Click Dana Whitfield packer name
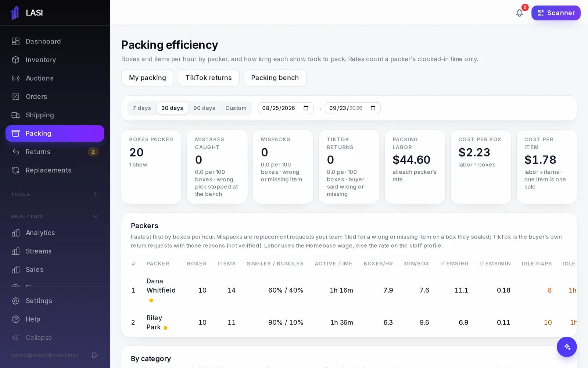Screen dimensions: 588x368 [x=161, y=286]
